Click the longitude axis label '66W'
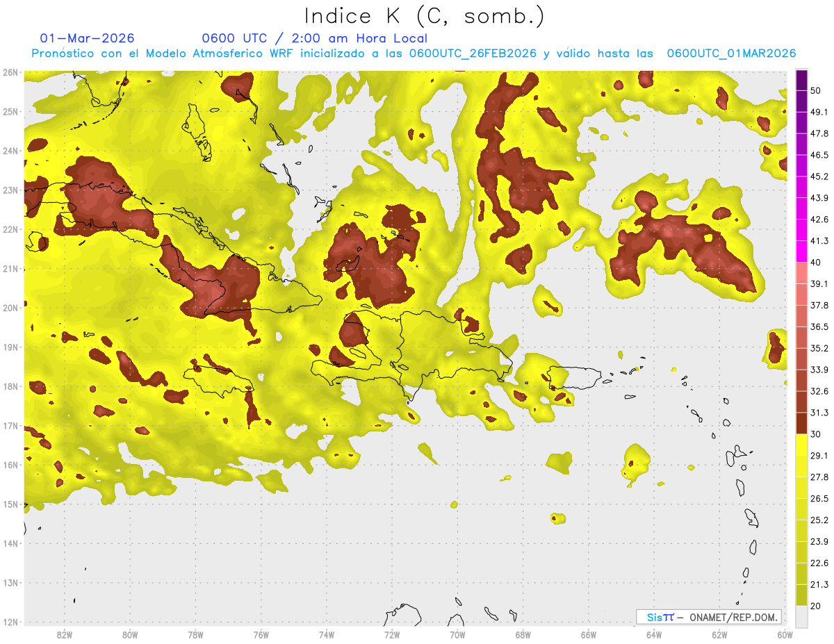The image size is (834, 644). click(x=588, y=635)
